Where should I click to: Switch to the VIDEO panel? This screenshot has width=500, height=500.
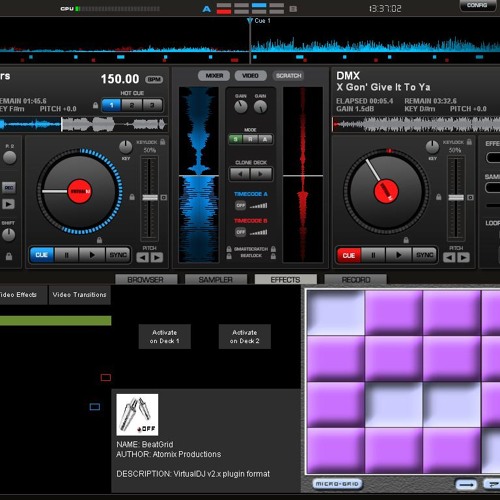[250, 76]
